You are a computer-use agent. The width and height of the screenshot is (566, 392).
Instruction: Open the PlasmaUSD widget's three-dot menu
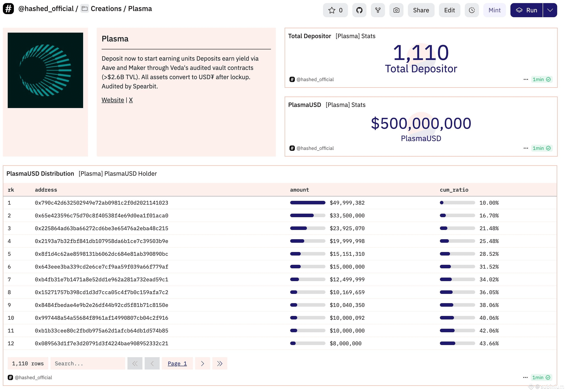pyautogui.click(x=525, y=148)
